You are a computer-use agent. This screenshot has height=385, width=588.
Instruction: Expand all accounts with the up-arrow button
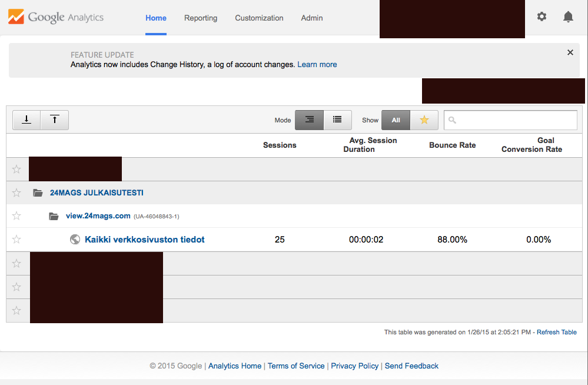[54, 120]
